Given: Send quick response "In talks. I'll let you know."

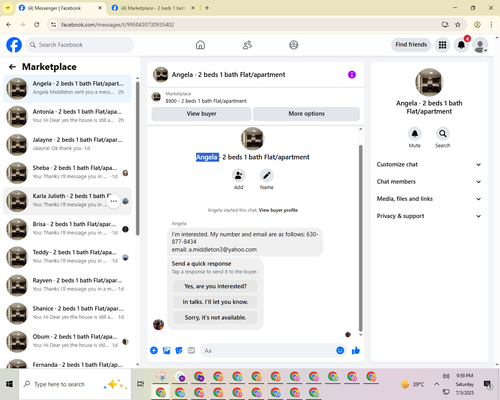Looking at the screenshot, I should click(215, 302).
